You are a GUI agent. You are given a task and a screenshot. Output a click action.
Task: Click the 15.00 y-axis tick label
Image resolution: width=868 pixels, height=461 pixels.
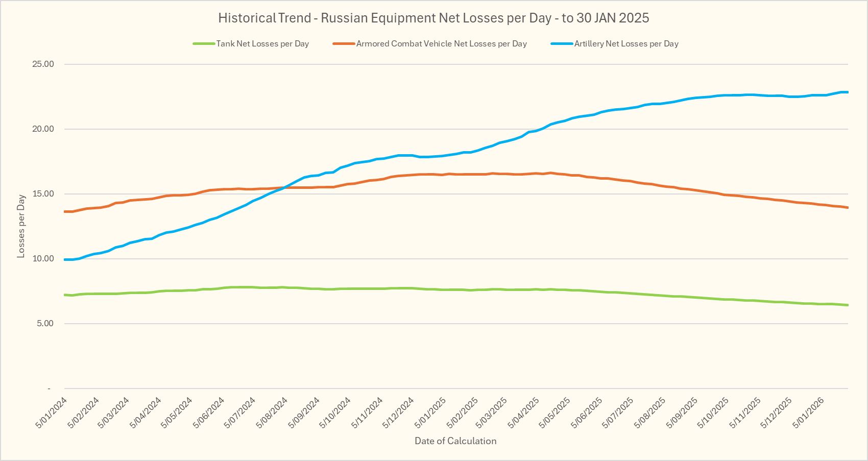[x=43, y=194]
